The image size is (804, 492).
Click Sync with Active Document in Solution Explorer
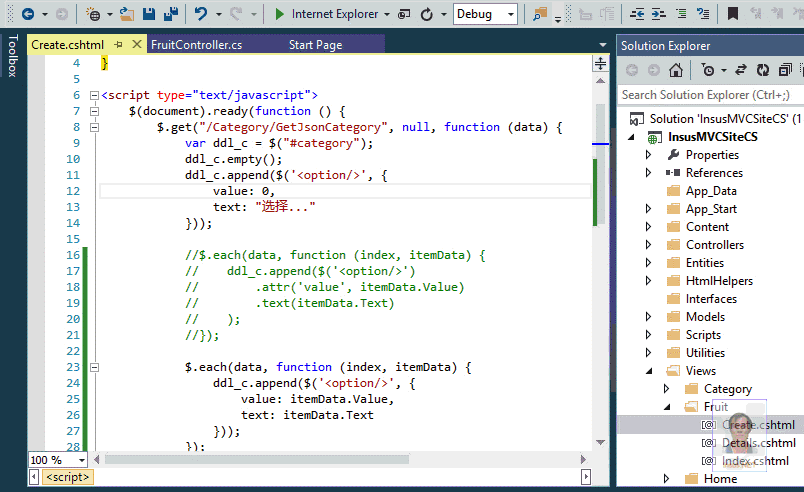pyautogui.click(x=740, y=70)
